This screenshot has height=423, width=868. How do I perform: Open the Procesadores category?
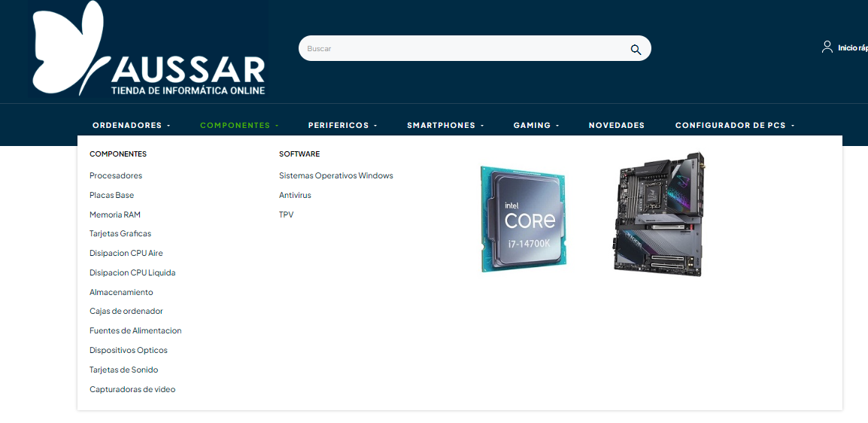pyautogui.click(x=116, y=175)
